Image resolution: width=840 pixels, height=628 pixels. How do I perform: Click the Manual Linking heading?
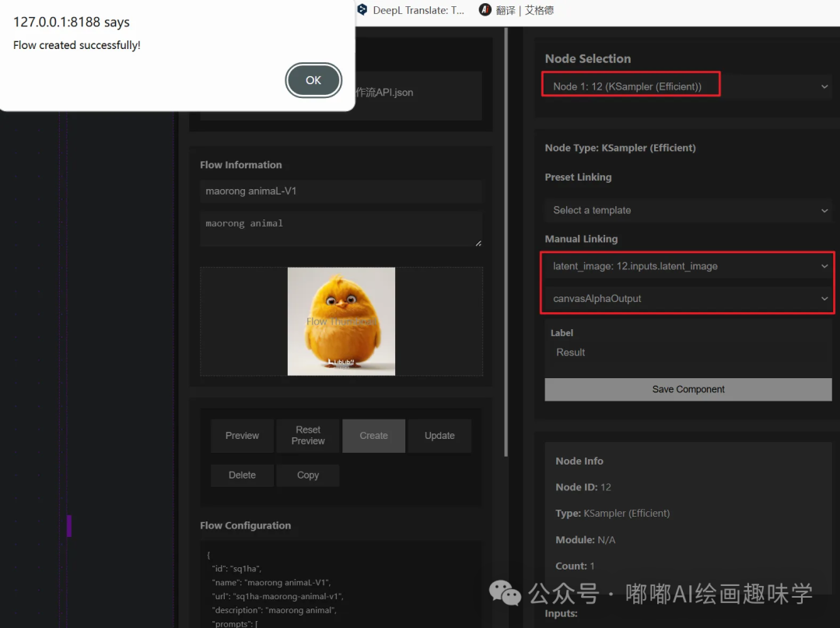tap(581, 239)
